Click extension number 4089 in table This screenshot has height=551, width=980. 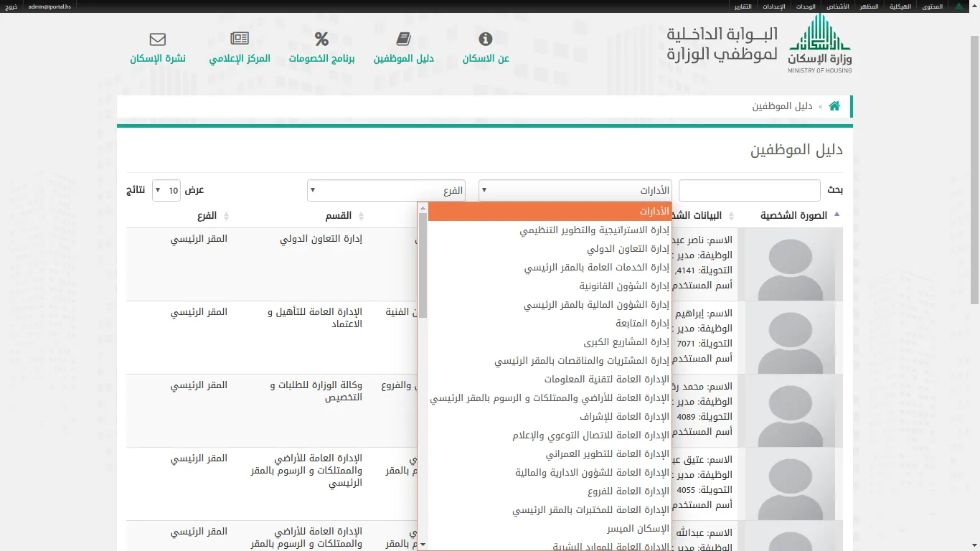[x=687, y=417]
